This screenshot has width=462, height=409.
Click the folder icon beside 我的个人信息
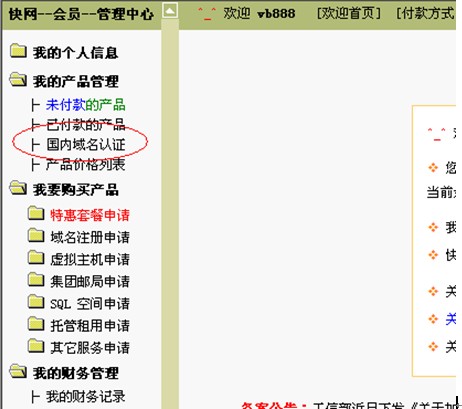click(x=18, y=51)
